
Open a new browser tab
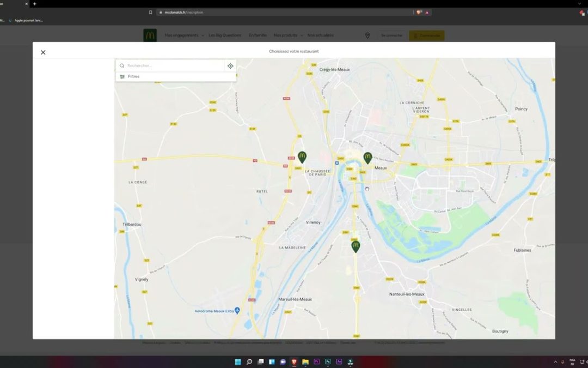pyautogui.click(x=34, y=4)
